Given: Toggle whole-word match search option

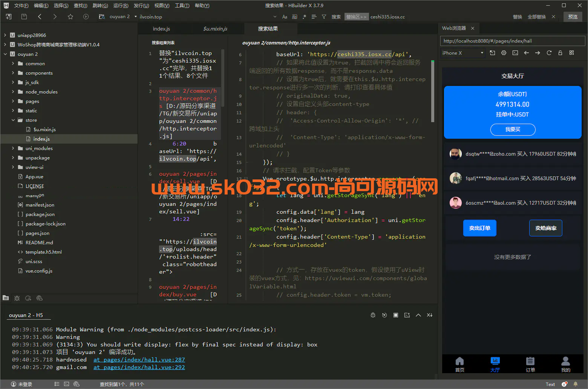Looking at the screenshot, I should (294, 17).
